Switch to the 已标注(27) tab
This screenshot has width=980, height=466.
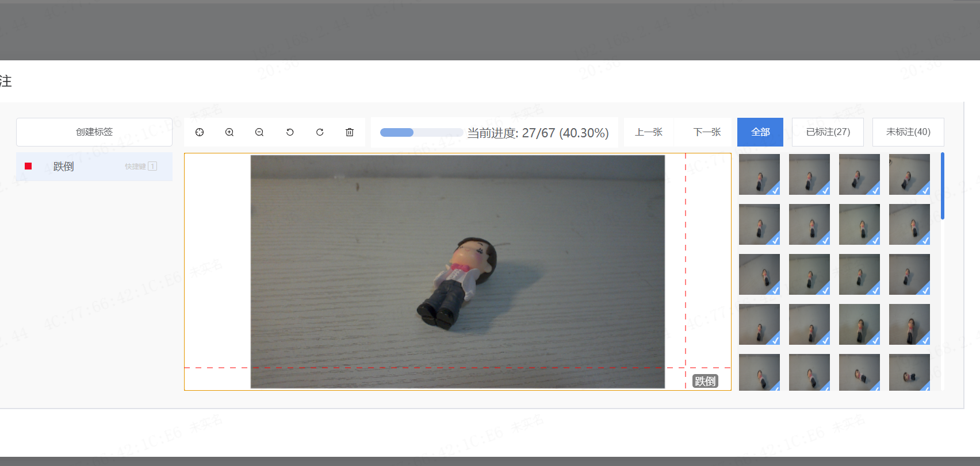(x=828, y=132)
